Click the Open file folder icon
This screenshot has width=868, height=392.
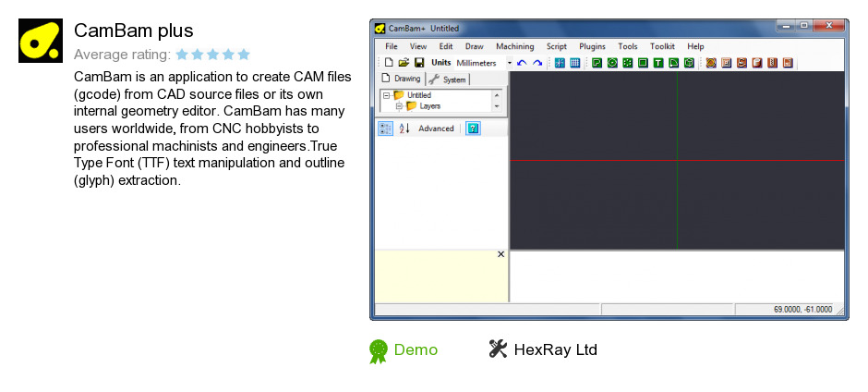point(404,63)
